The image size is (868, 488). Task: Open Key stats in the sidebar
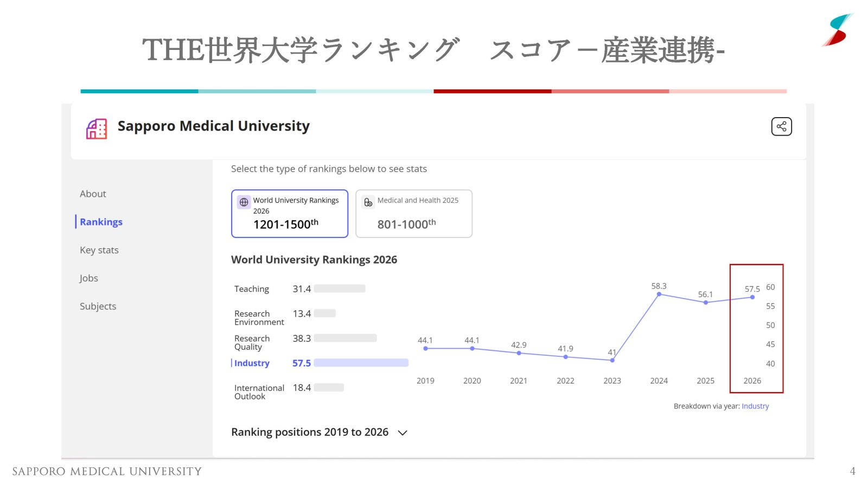(x=99, y=250)
